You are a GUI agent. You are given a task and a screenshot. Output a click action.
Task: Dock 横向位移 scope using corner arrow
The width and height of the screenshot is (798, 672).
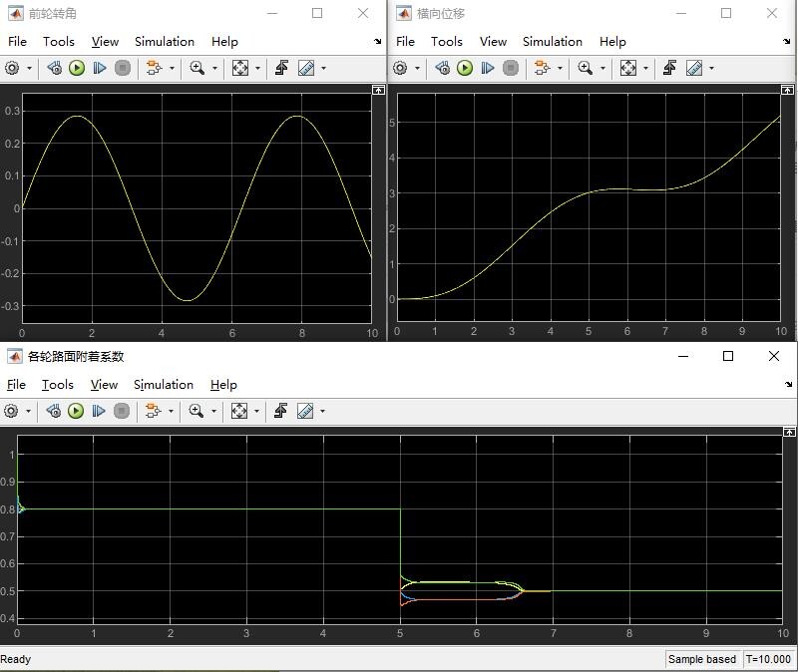tap(787, 41)
